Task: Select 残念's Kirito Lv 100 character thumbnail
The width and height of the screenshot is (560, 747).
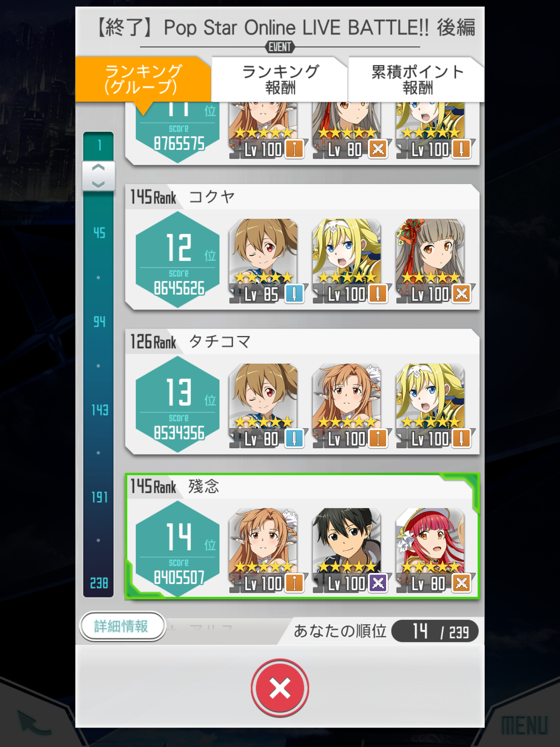Action: 349,550
